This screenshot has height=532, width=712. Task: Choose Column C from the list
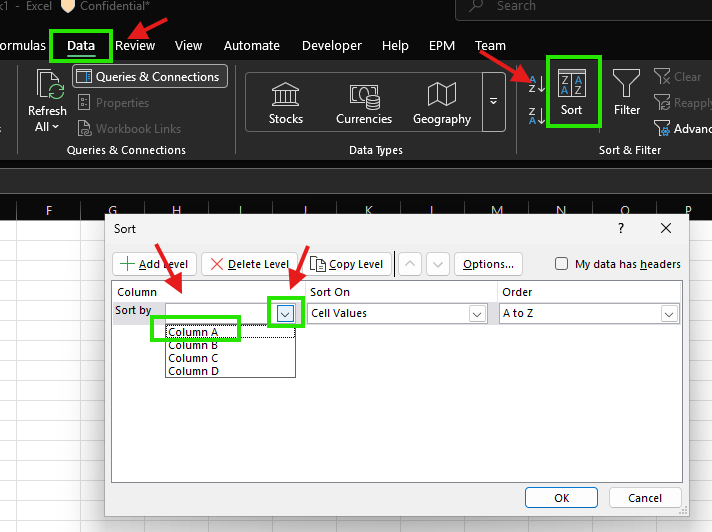click(x=230, y=358)
